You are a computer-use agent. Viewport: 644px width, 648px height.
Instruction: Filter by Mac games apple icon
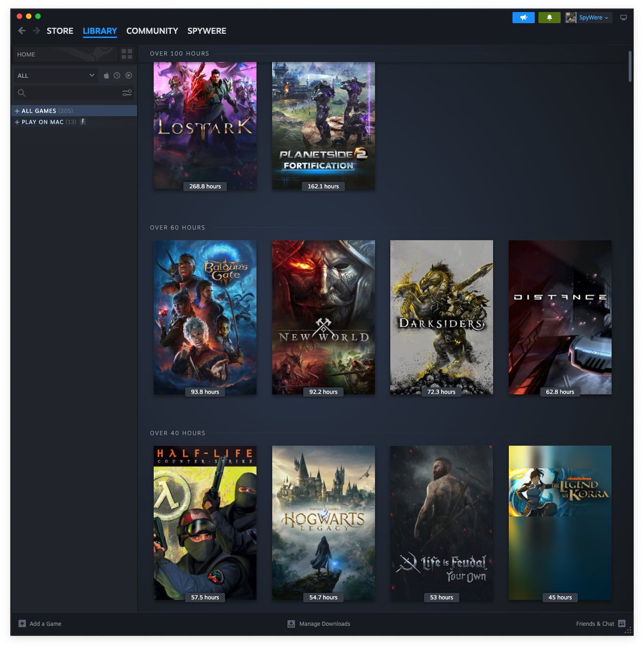(106, 76)
